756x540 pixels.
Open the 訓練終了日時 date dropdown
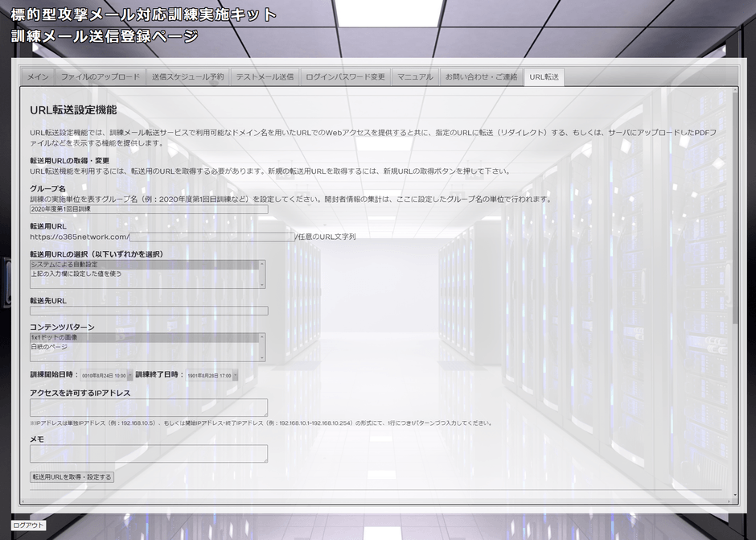pos(236,374)
